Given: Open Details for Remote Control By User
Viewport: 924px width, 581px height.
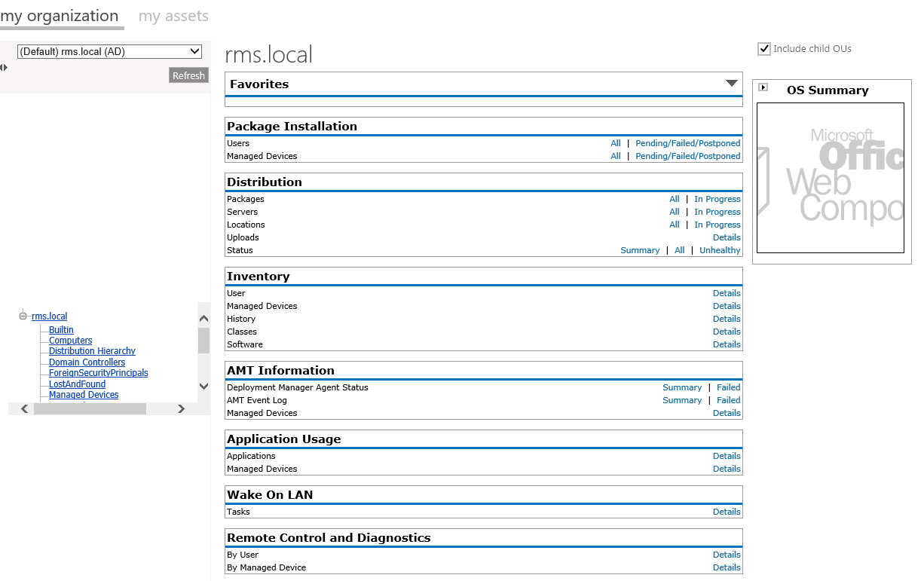Looking at the screenshot, I should (727, 555).
